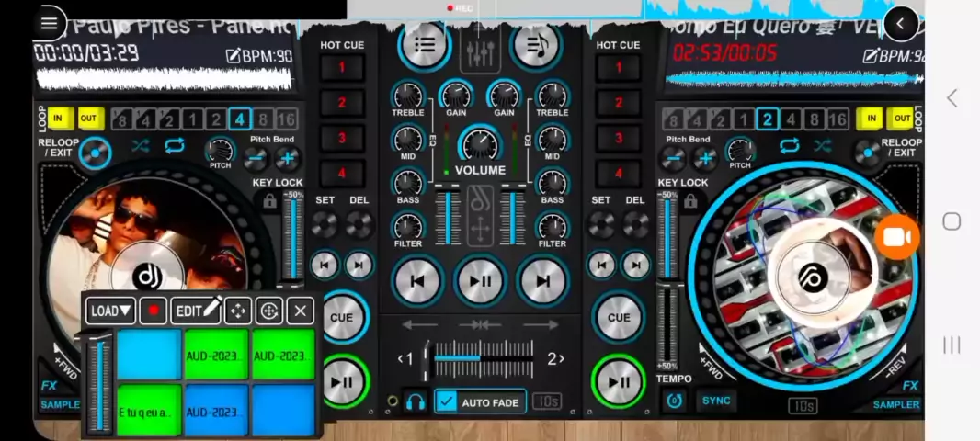Open the hamburger menu at top left
980x441 pixels.
click(x=49, y=23)
